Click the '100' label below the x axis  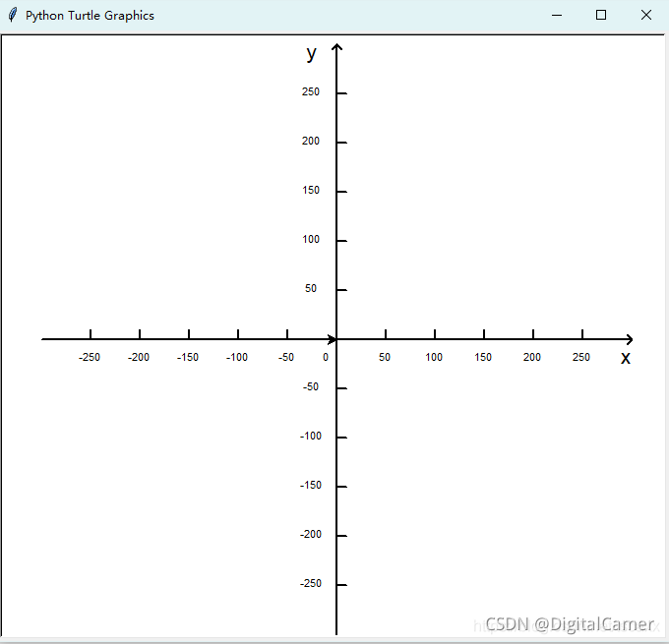[434, 358]
